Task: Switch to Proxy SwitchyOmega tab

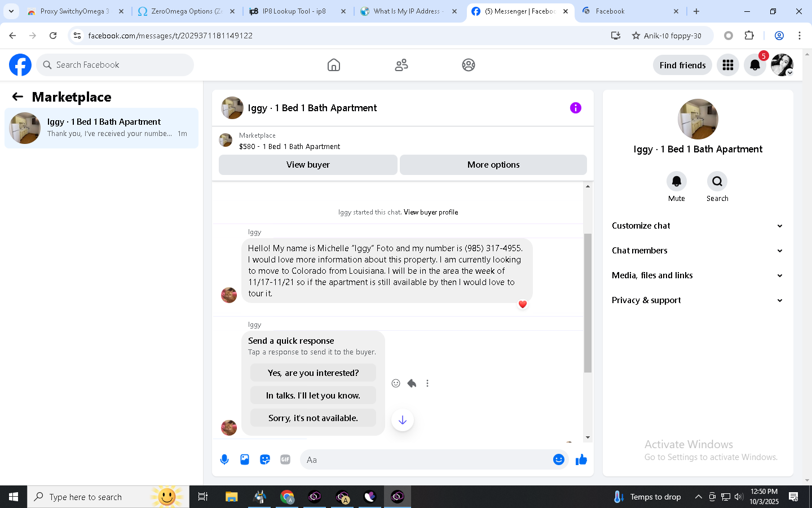Action: (x=75, y=11)
